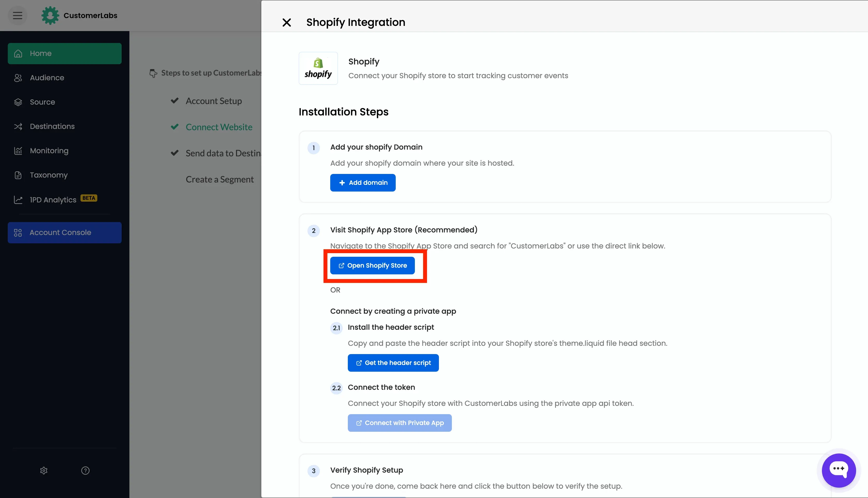Screen dimensions: 868x498
Task: Click pointer icon beside Steps to set up
Action: [153, 73]
